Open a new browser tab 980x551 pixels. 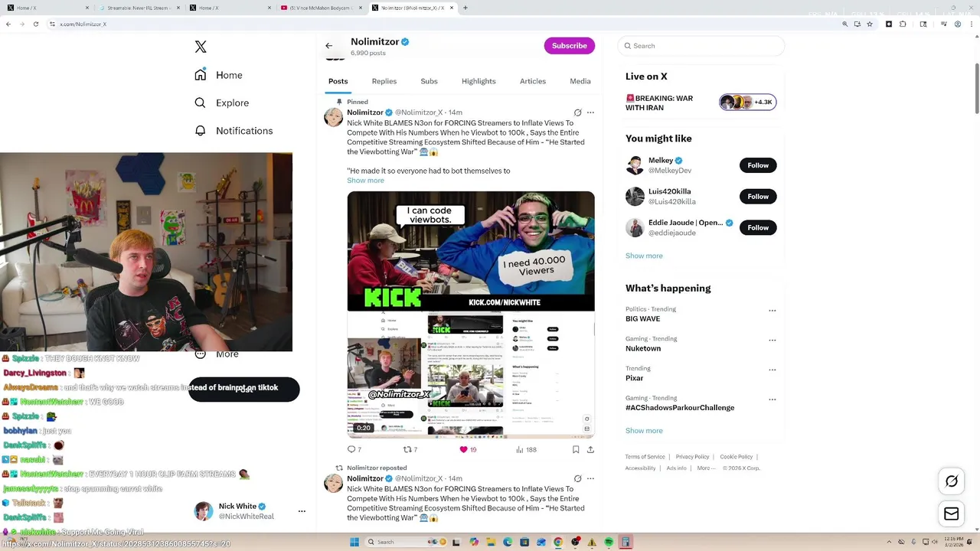click(x=465, y=8)
